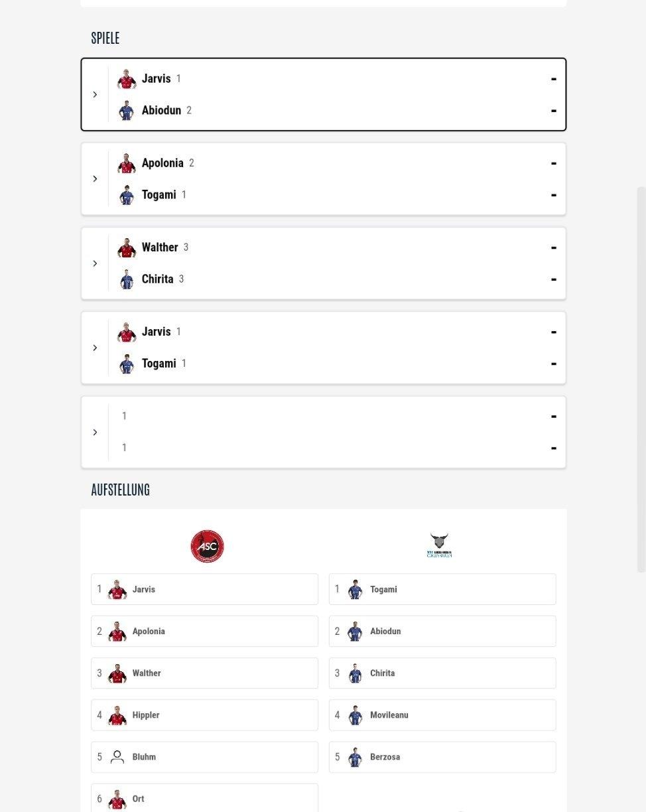The image size is (646, 812).
Task: Expand the Jarvis vs Togami match
Action: click(95, 348)
